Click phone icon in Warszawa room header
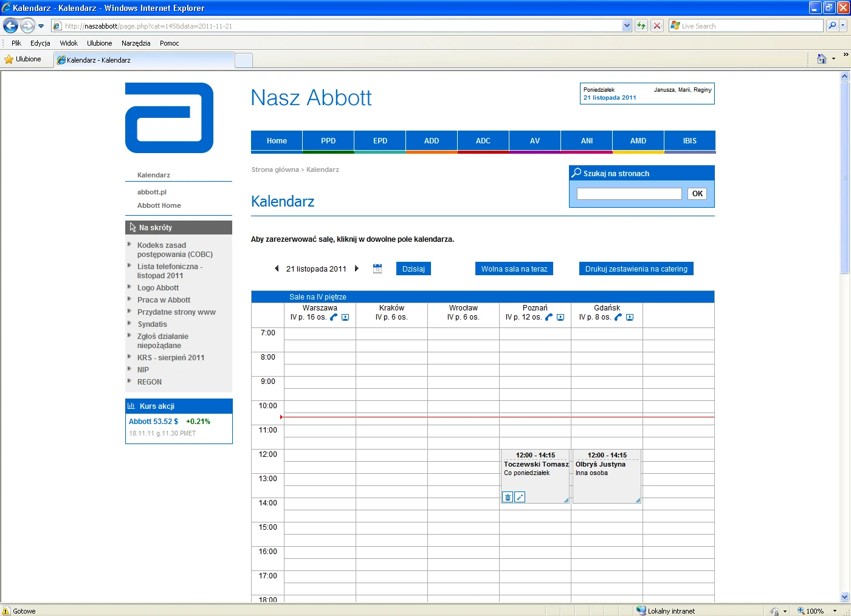The height and width of the screenshot is (616, 851). tap(334, 317)
